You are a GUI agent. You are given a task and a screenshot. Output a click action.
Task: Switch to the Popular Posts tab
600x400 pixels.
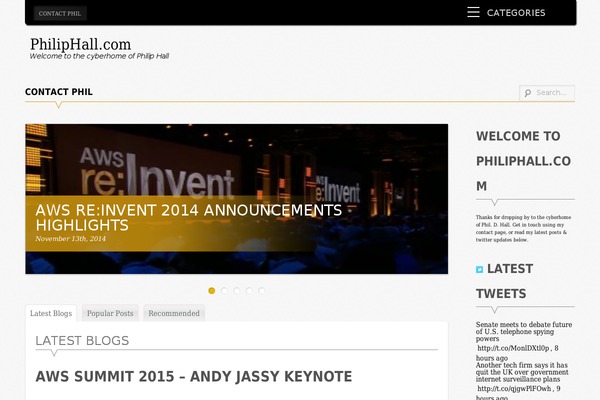[x=110, y=313]
